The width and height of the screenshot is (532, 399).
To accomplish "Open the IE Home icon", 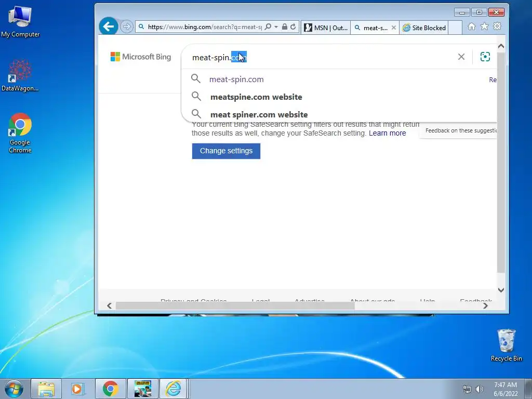I will pos(472,26).
